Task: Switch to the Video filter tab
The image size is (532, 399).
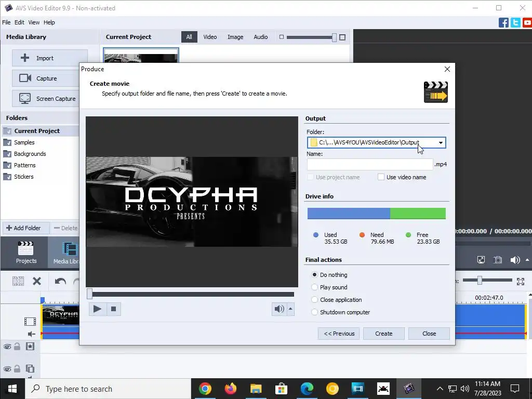Action: pos(210,37)
